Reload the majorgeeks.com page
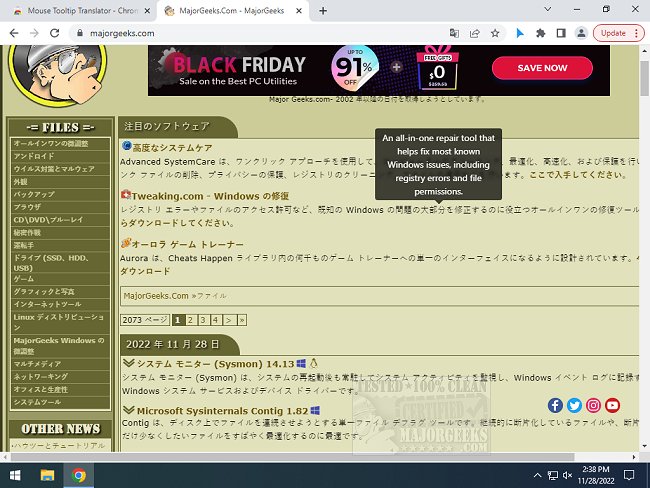Viewport: 650px width, 488px height. 54,33
